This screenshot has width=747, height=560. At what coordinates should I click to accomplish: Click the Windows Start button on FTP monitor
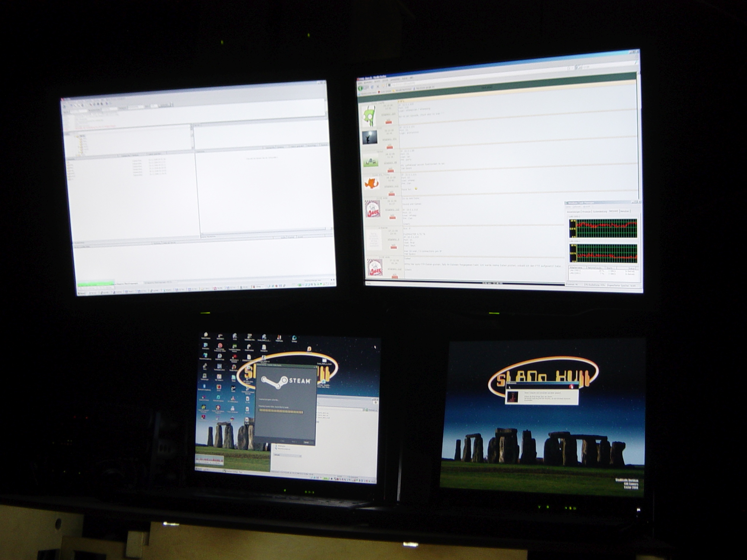click(82, 294)
